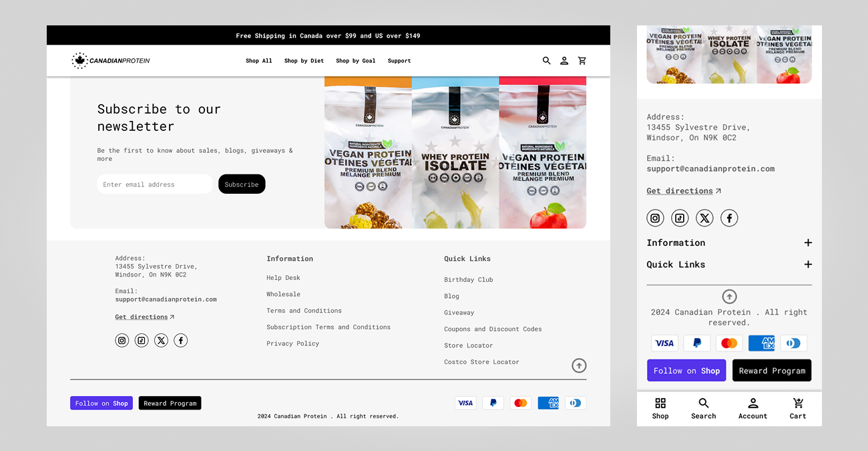The image size is (868, 451).
Task: Click Mastercard payment icon in desktop footer
Action: (521, 403)
